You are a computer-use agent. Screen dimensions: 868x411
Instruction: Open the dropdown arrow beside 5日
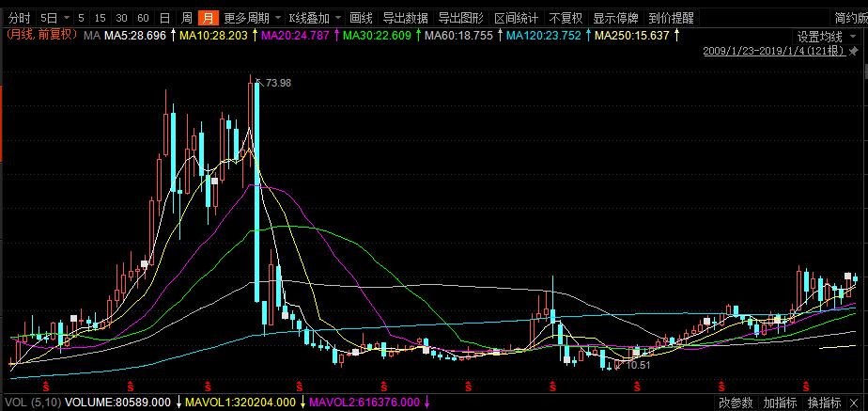coord(67,18)
